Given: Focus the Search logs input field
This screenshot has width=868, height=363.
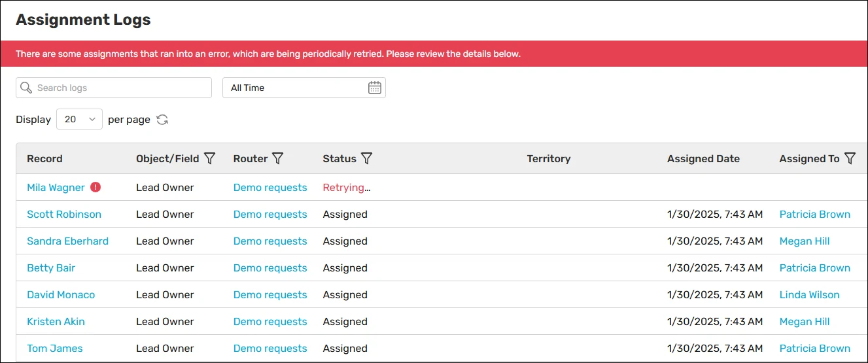Looking at the screenshot, I should [x=114, y=88].
